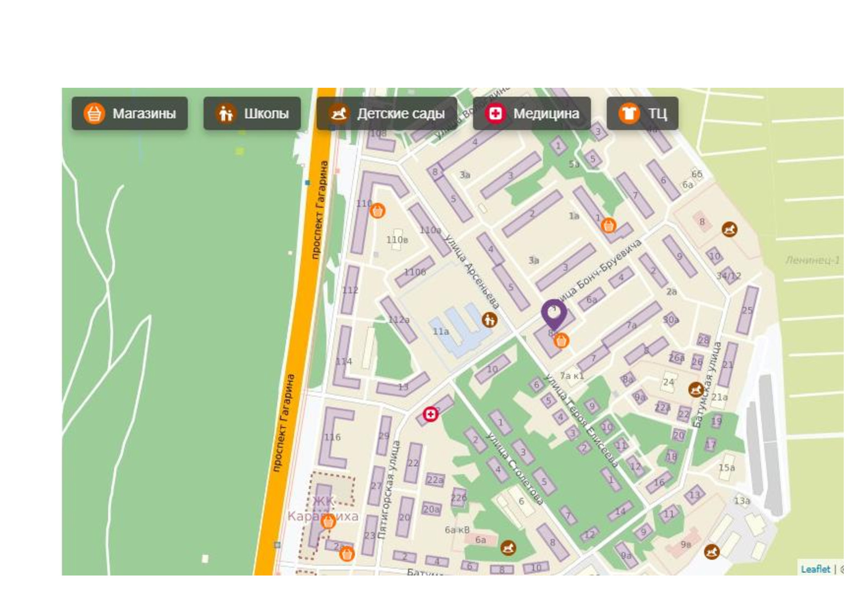The width and height of the screenshot is (868, 614).
Task: Click the shop marker near улица Бонч-Бруевича top
Action: [609, 225]
